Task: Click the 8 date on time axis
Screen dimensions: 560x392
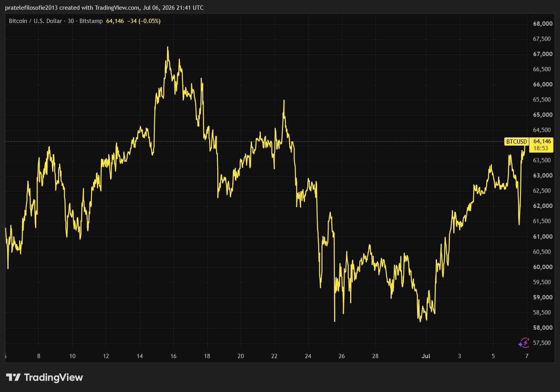Action: pos(39,356)
